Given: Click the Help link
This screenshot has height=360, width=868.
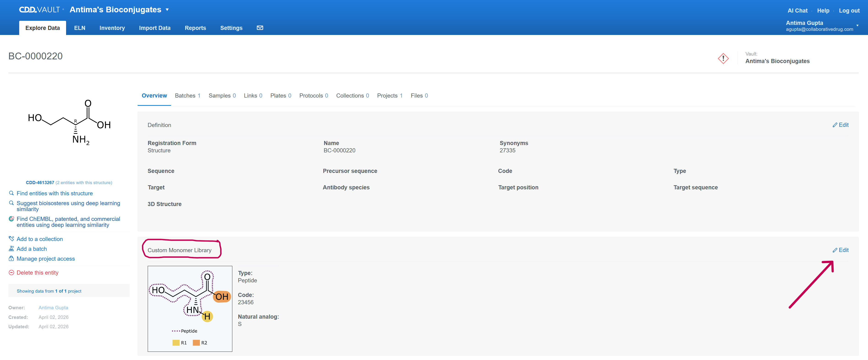Looking at the screenshot, I should click(x=823, y=11).
